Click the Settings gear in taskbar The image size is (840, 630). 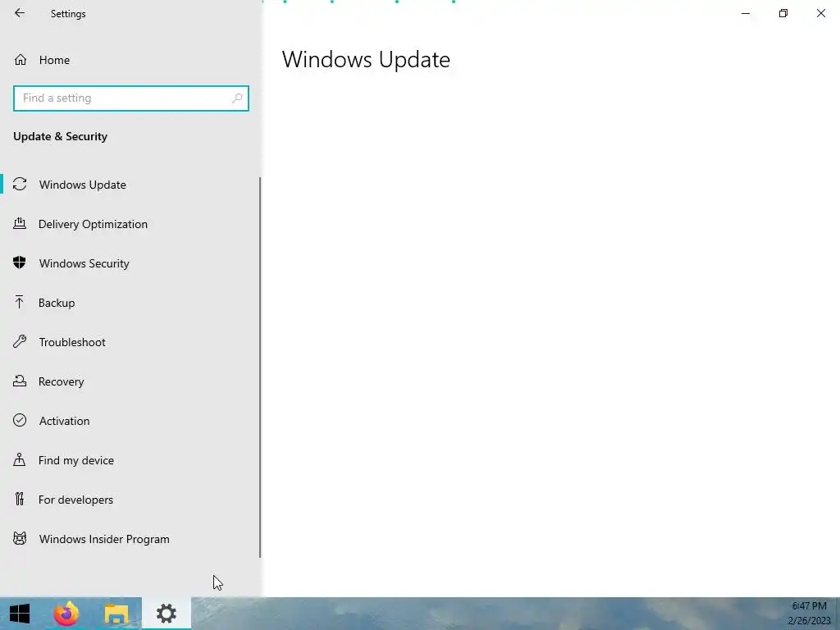(x=166, y=614)
